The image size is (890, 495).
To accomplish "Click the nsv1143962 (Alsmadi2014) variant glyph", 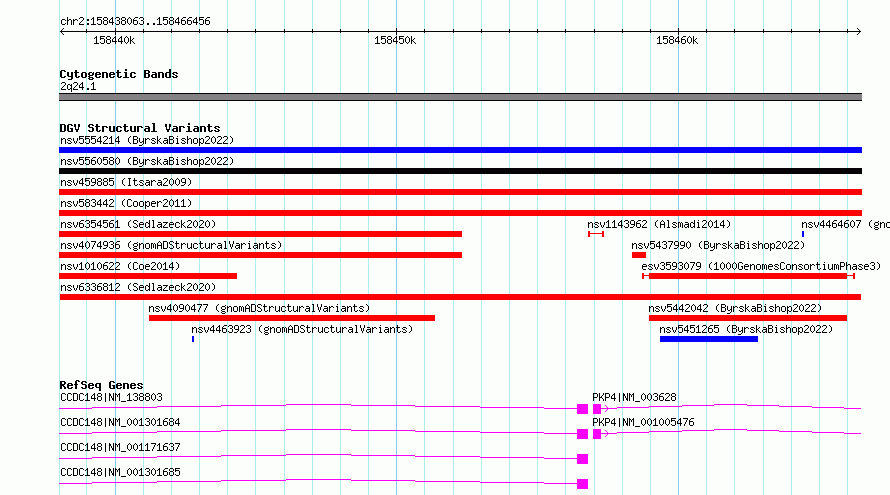I will [596, 234].
